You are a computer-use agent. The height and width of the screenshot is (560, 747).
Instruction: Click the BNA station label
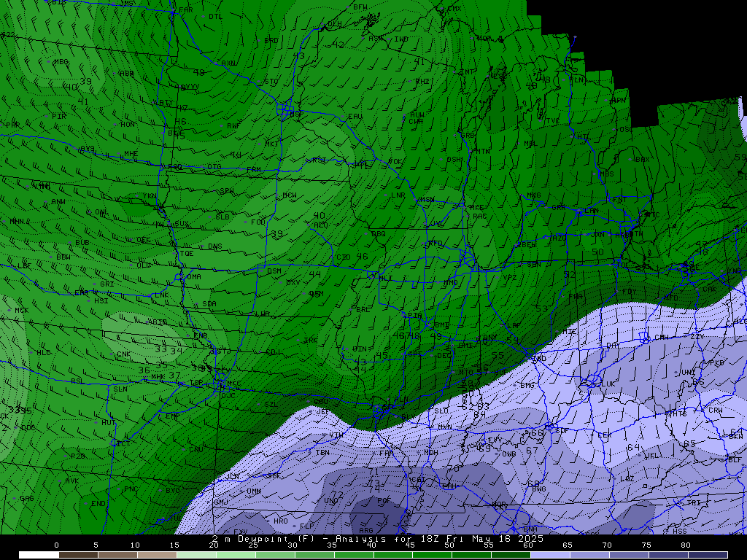[x=530, y=529]
